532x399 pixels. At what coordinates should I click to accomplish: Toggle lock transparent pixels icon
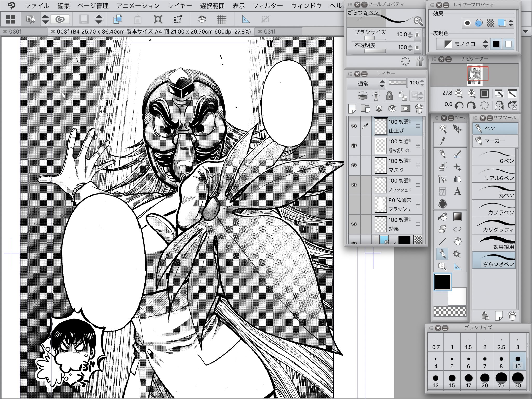[402, 96]
